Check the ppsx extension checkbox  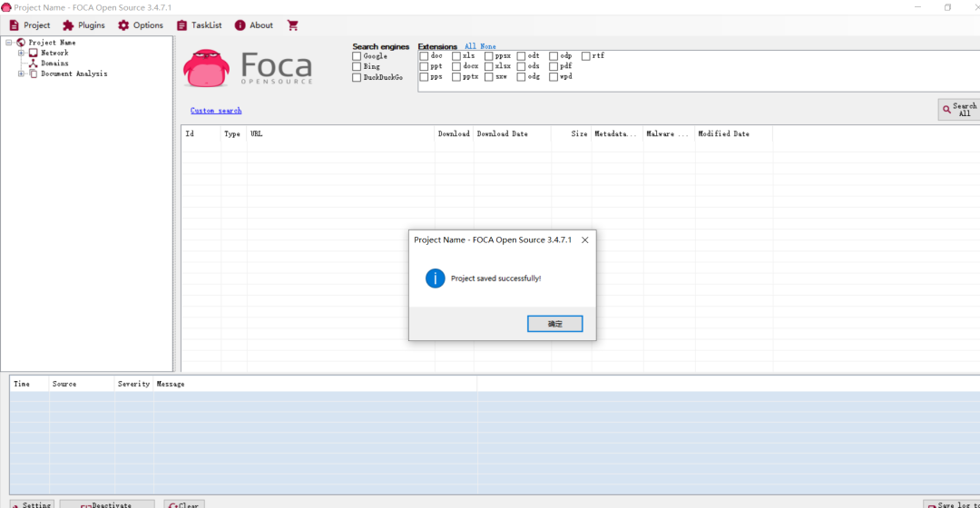click(x=489, y=56)
